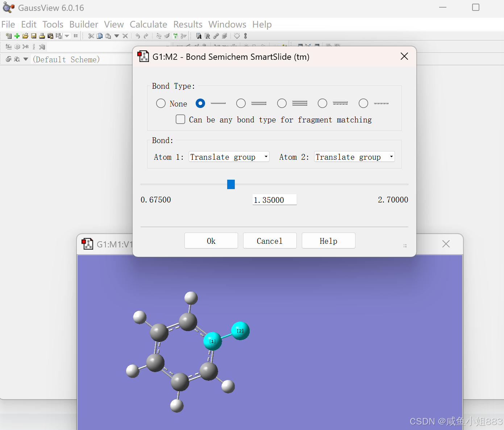This screenshot has width=504, height=430.
Task: Select the Ring Fragment hexagon icon
Action: coord(17,47)
